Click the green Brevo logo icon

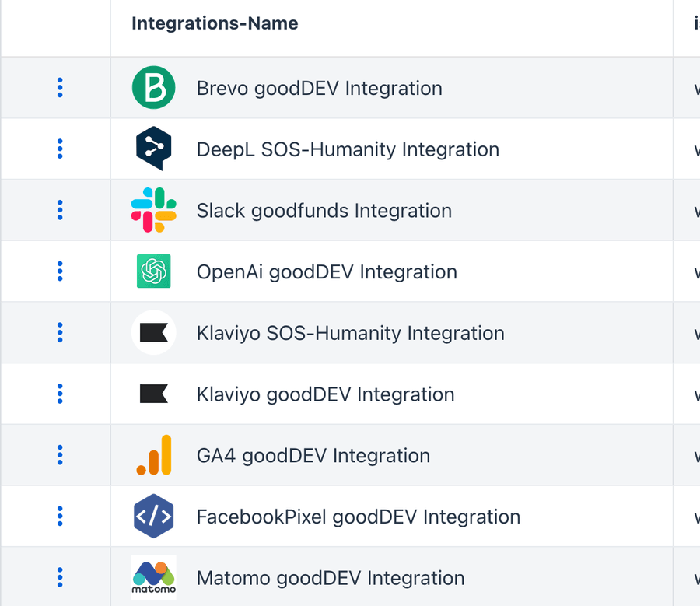coord(153,88)
